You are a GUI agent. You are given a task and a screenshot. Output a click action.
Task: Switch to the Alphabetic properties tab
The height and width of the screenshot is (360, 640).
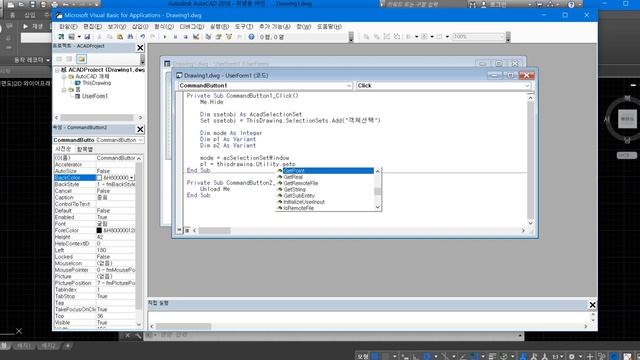[63, 149]
